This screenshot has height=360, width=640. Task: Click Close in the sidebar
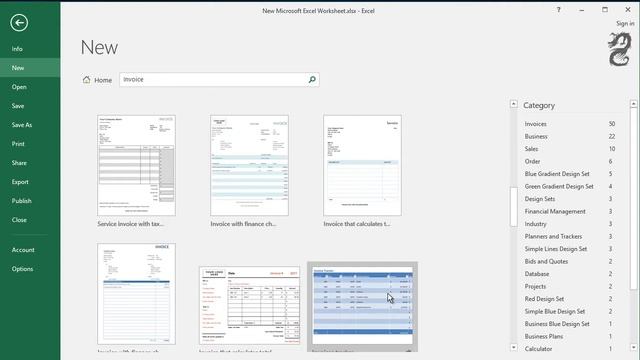click(30, 220)
